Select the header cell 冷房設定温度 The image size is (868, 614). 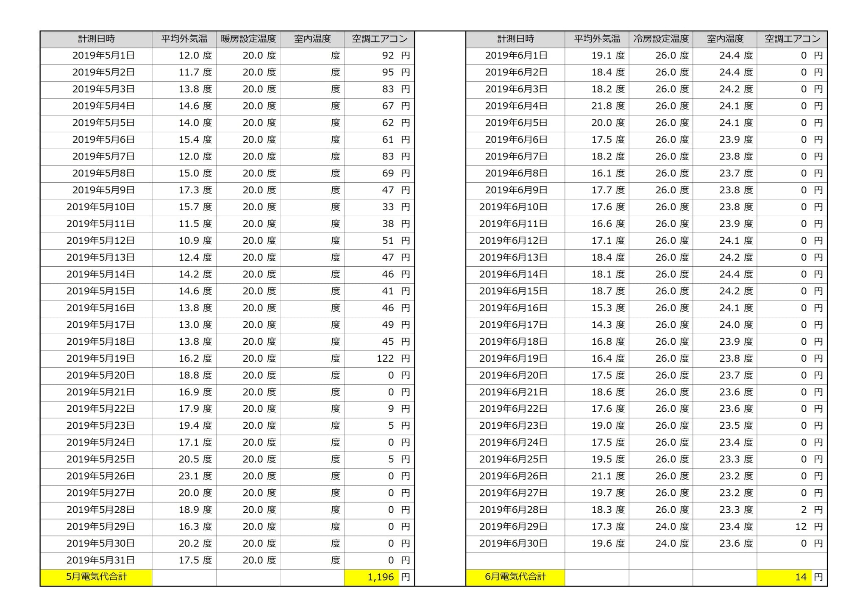tap(661, 39)
